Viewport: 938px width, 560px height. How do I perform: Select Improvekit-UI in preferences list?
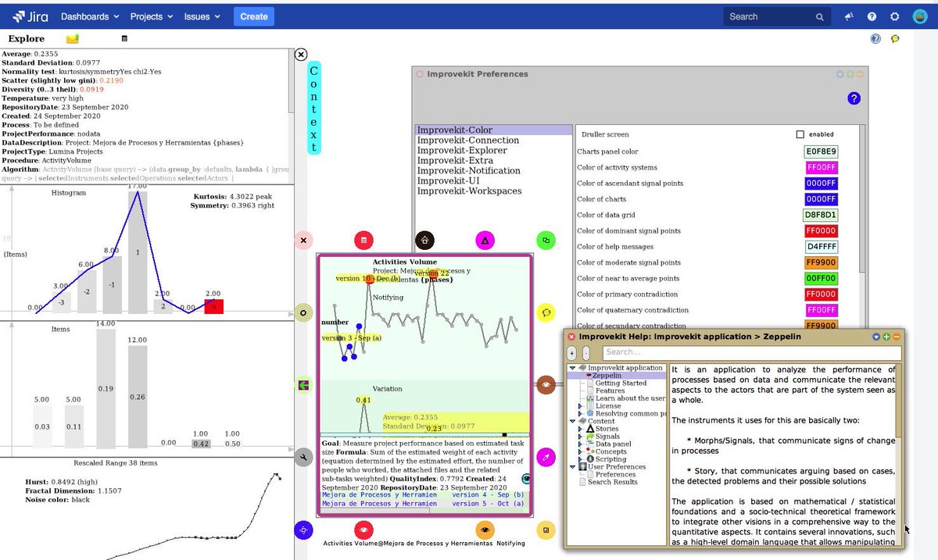coord(494,180)
